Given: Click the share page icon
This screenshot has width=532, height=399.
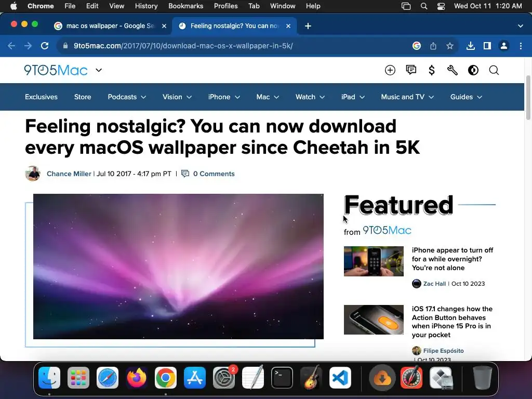Looking at the screenshot, I should pyautogui.click(x=433, y=46).
